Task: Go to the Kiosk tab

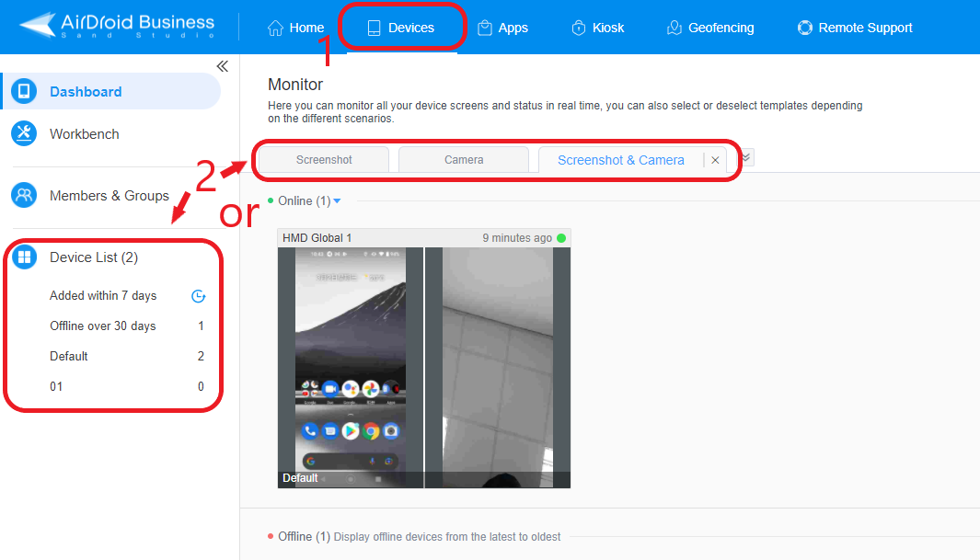Action: pyautogui.click(x=597, y=28)
